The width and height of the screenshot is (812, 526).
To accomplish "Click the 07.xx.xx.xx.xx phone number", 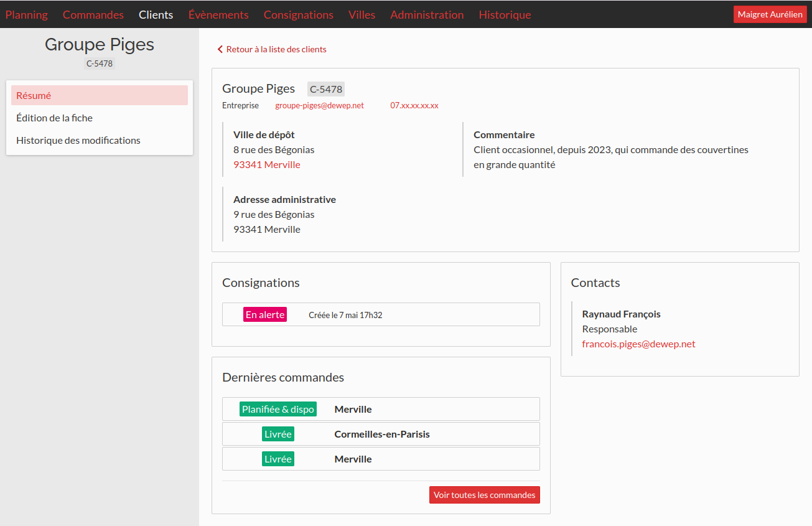I will click(414, 106).
